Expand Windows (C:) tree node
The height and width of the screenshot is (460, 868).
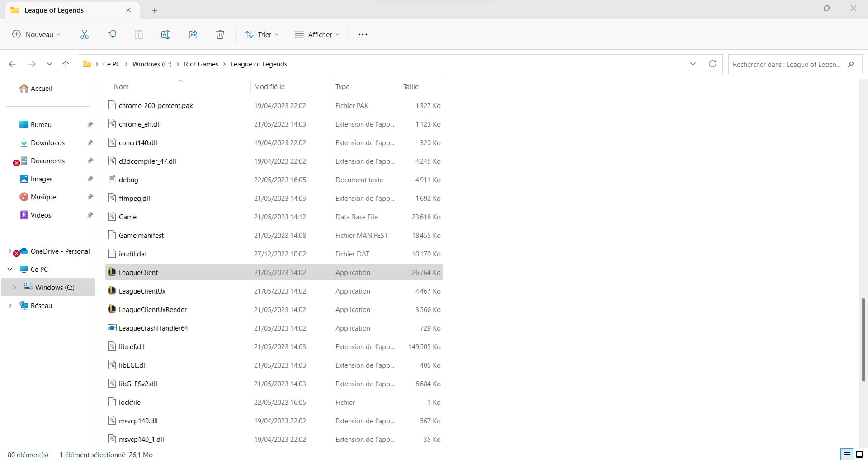click(x=14, y=287)
